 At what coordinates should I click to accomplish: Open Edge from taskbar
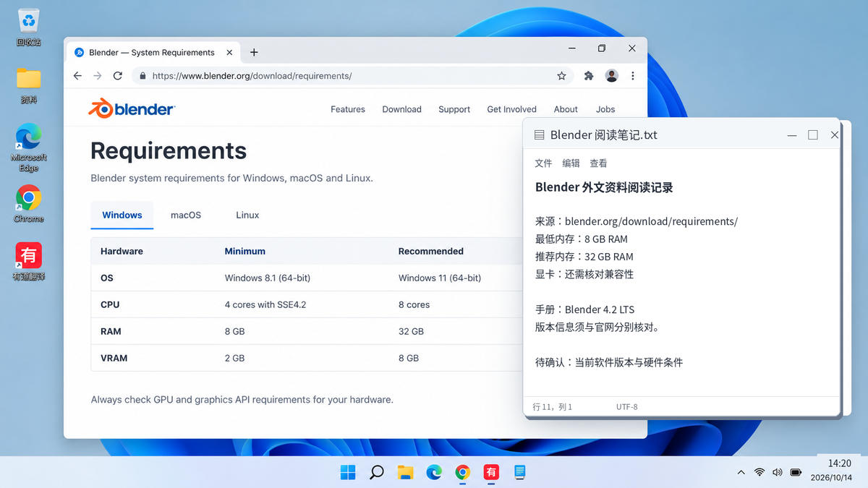coord(434,472)
